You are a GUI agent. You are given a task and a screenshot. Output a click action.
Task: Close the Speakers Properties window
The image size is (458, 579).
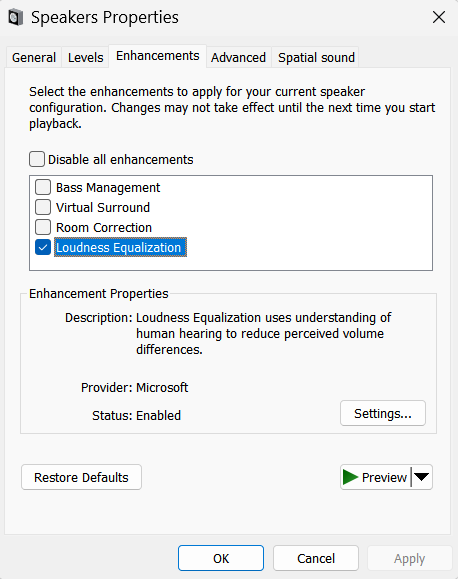[x=439, y=17]
